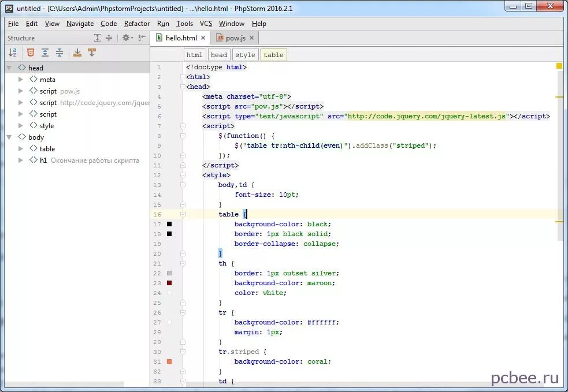Click the JS file icon on pow.js tab

220,38
